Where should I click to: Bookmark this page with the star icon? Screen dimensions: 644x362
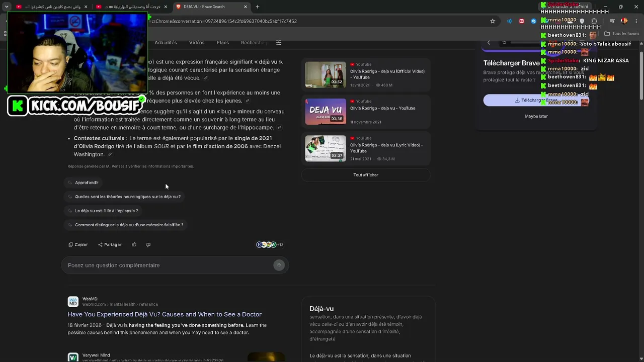(x=493, y=21)
